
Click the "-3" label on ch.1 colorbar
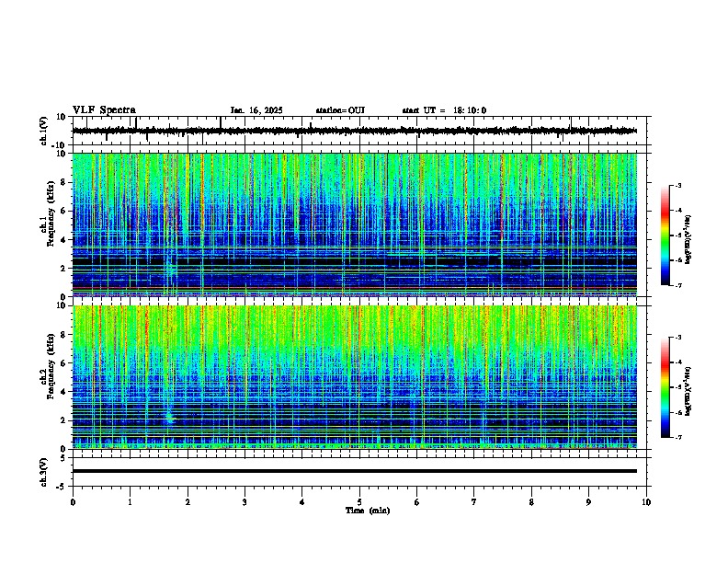[x=677, y=185]
